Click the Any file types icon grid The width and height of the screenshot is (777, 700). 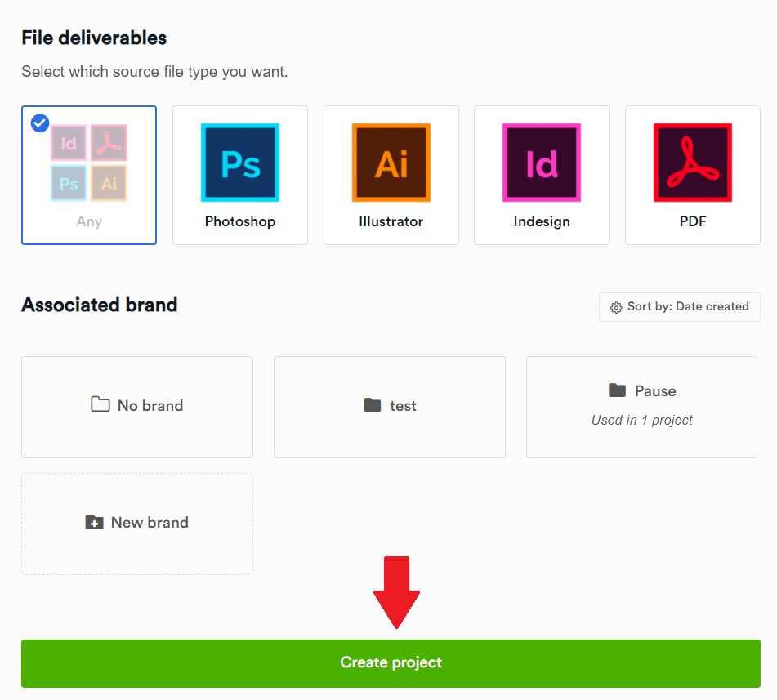coord(89,163)
